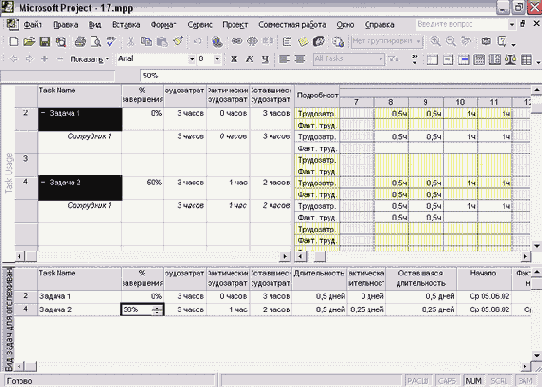Open a file with the folder icon
This screenshot has width=542, height=387.
[29, 42]
